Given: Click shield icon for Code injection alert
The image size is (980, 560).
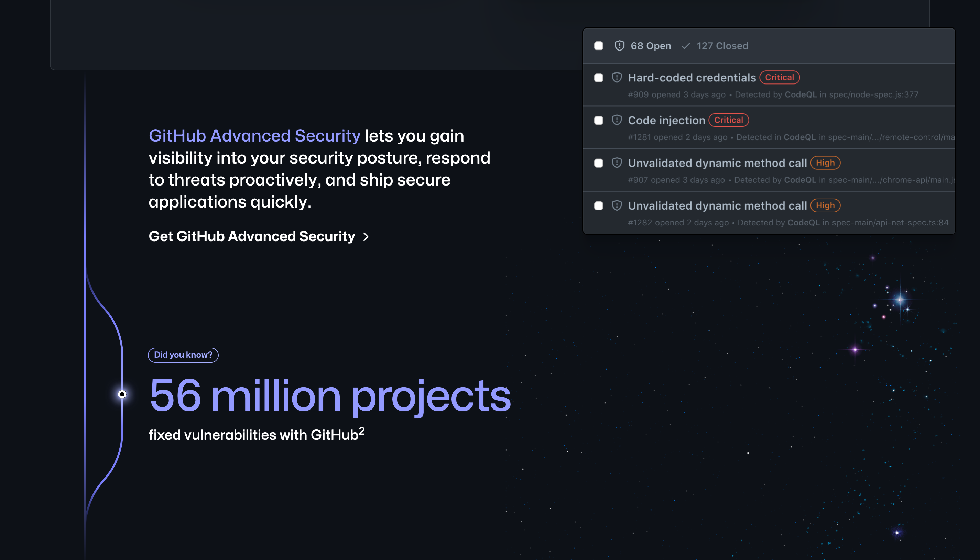Looking at the screenshot, I should [617, 120].
